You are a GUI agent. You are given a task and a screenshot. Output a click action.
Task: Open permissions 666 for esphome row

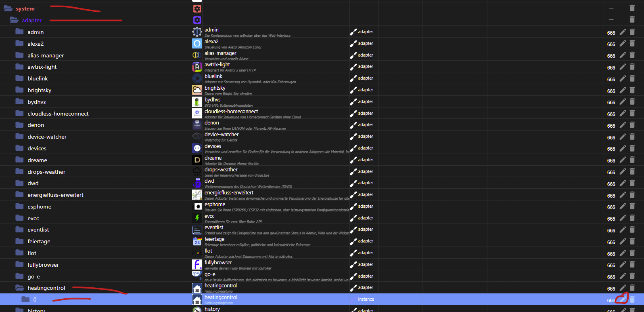611,207
